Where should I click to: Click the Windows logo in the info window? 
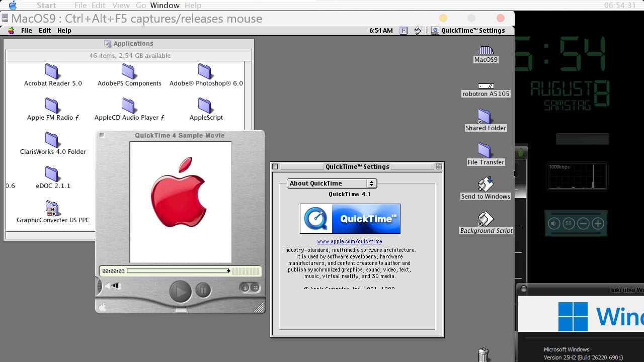(x=573, y=317)
